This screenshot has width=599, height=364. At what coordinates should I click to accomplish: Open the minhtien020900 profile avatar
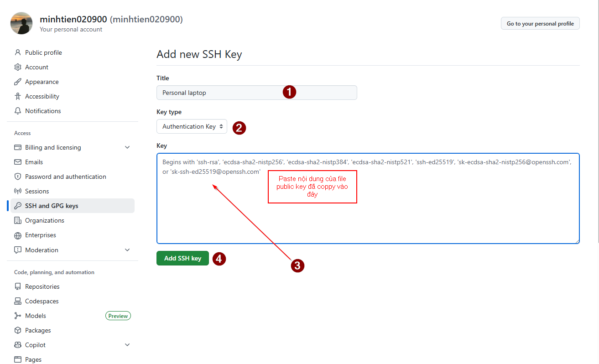(x=21, y=23)
